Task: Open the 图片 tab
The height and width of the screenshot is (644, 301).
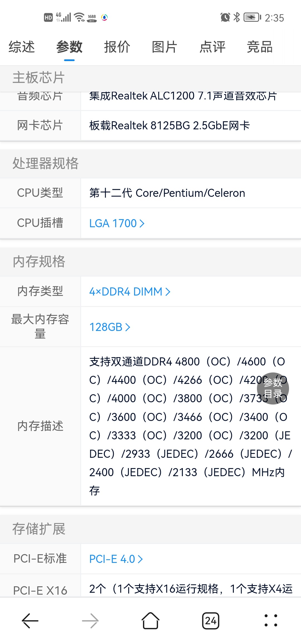Action: [165, 47]
